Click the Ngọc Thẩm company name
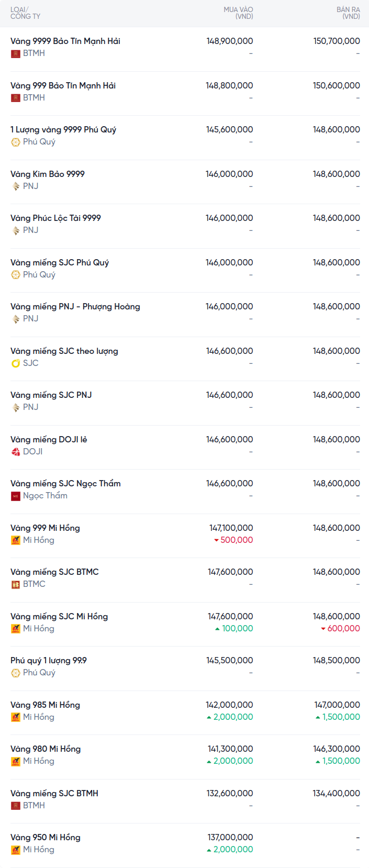 click(45, 496)
